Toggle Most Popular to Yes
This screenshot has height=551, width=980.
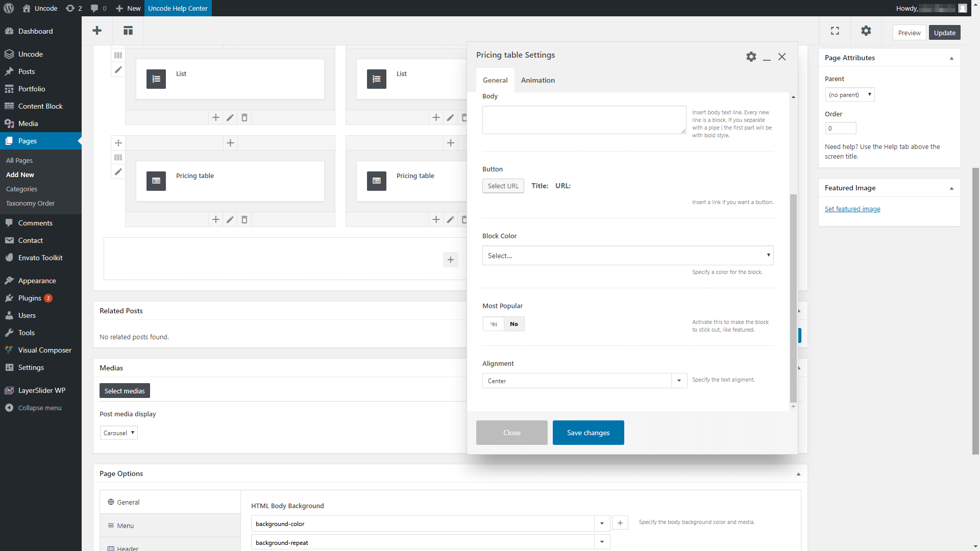[494, 323]
